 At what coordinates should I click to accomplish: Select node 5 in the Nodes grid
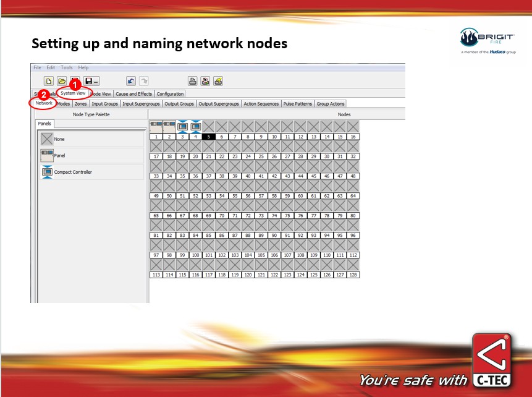208,136
